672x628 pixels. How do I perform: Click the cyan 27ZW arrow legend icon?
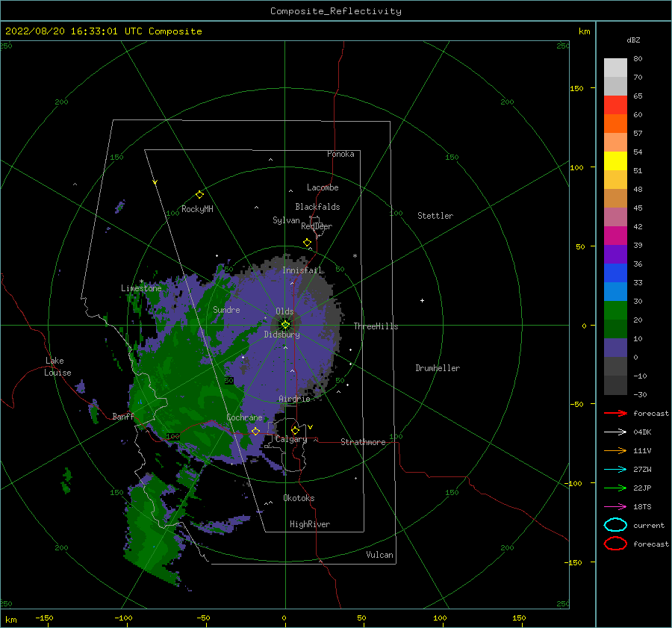[615, 470]
